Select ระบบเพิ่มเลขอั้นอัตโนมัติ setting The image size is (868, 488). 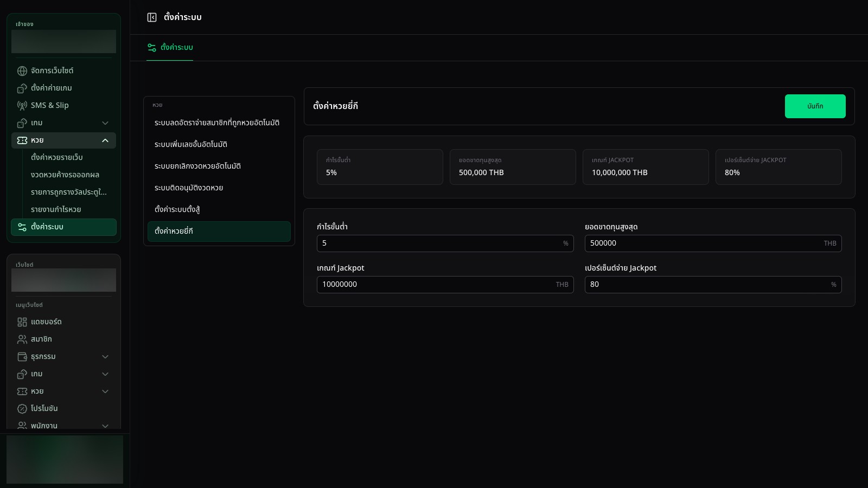219,145
